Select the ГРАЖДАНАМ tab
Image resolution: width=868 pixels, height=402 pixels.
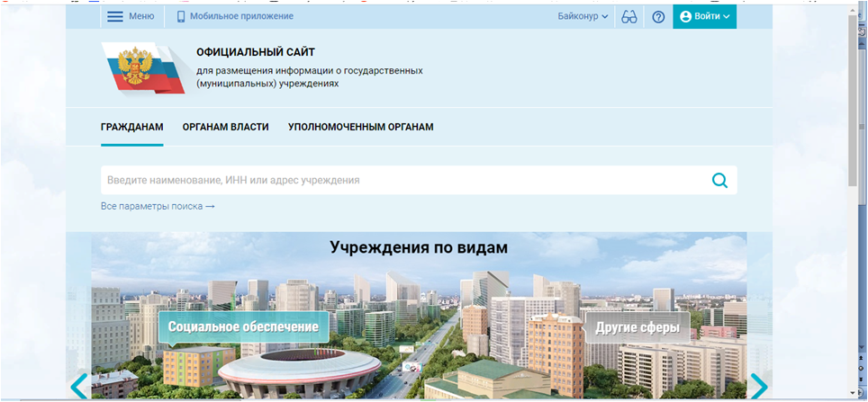pos(131,127)
